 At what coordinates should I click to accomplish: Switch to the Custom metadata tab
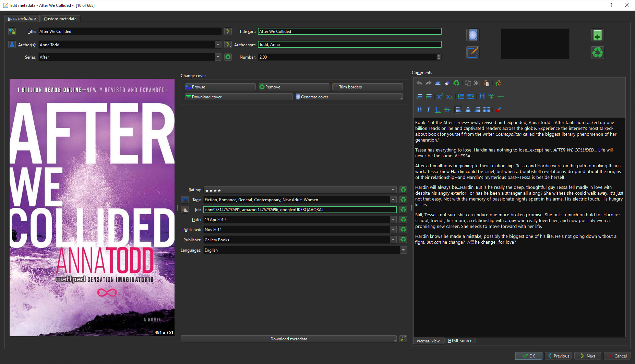[x=60, y=19]
